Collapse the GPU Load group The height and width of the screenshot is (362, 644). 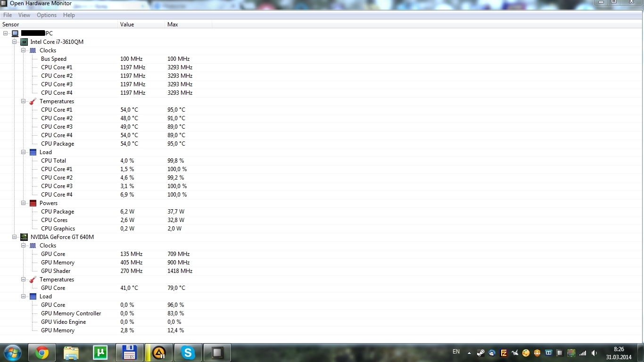[24, 296]
